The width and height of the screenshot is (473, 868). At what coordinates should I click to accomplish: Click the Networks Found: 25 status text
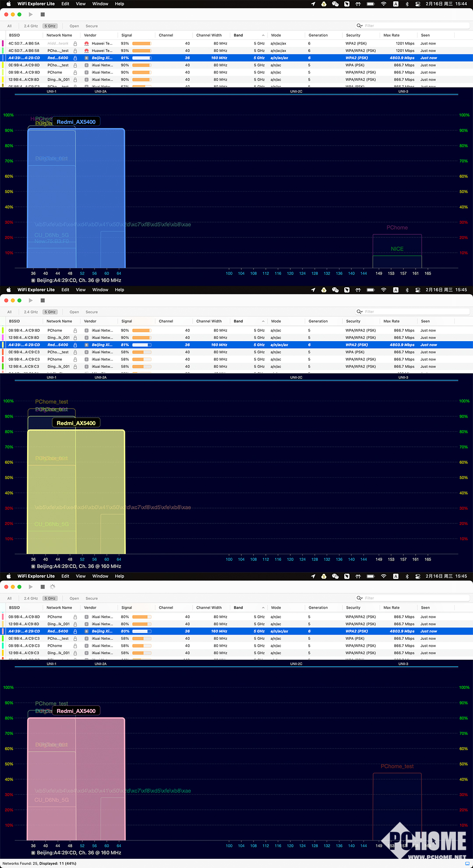pyautogui.click(x=21, y=864)
